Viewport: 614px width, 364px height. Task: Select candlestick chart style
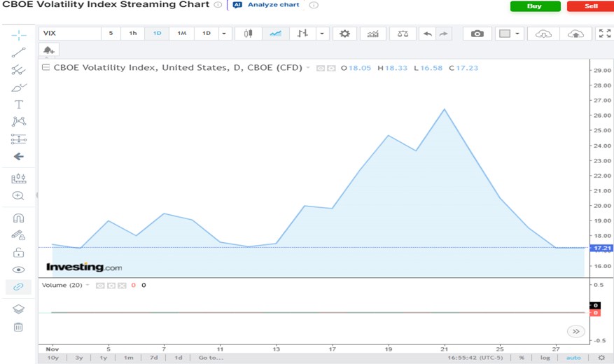pos(248,34)
